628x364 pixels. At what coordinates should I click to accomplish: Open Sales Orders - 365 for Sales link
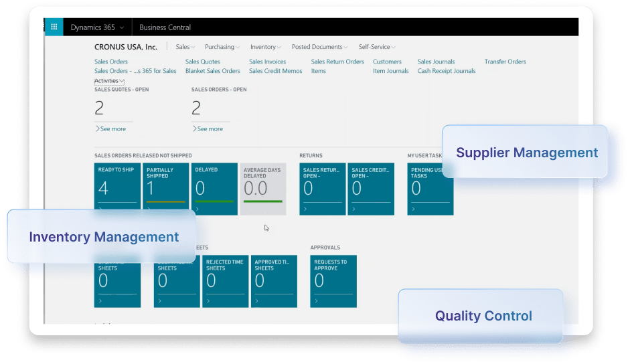[135, 71]
